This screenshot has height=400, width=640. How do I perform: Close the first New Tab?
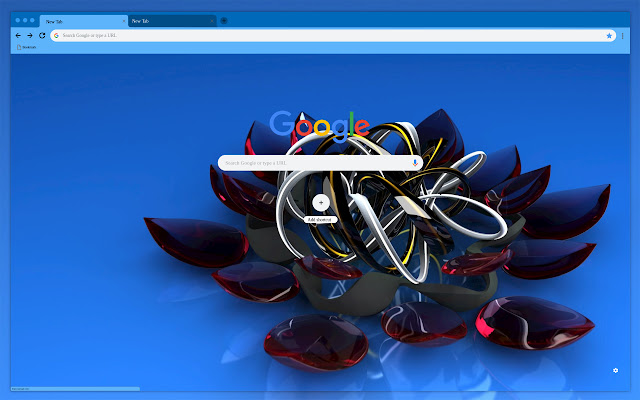124,21
